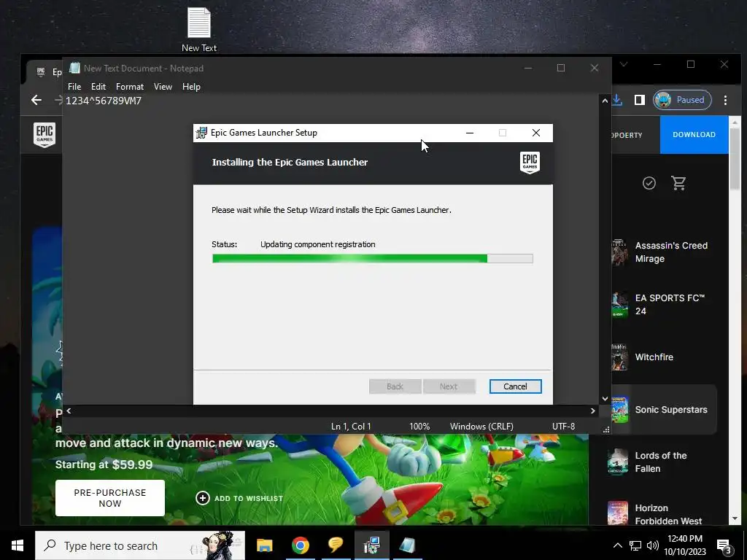Open the notification center icon
This screenshot has height=560, width=747.
click(x=724, y=547)
